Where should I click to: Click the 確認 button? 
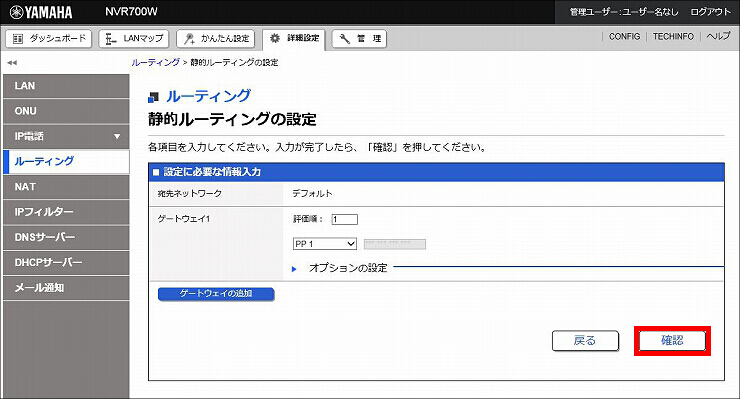[x=673, y=340]
